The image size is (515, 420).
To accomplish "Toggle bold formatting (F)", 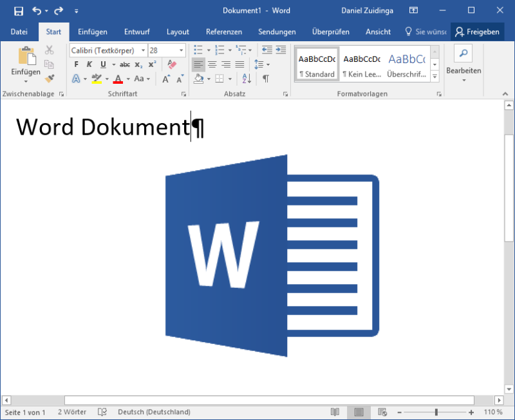I will (x=76, y=64).
